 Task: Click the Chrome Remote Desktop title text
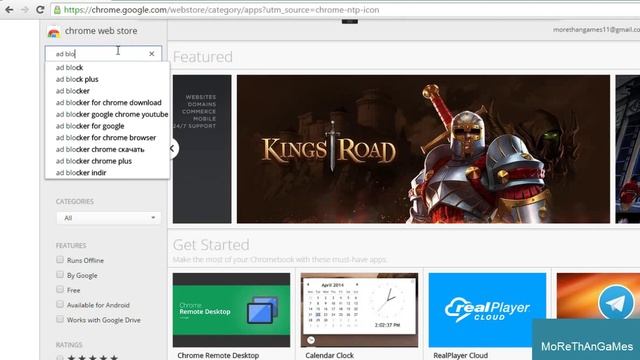pyautogui.click(x=218, y=356)
